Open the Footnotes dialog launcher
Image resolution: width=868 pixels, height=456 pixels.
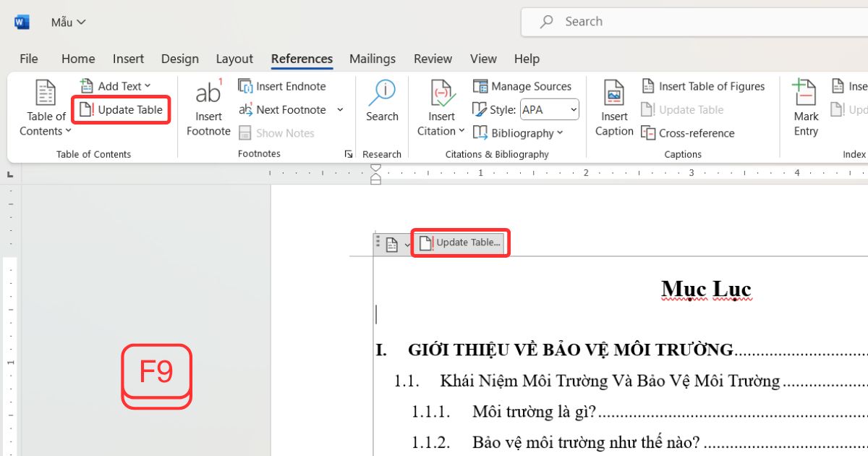pos(348,153)
